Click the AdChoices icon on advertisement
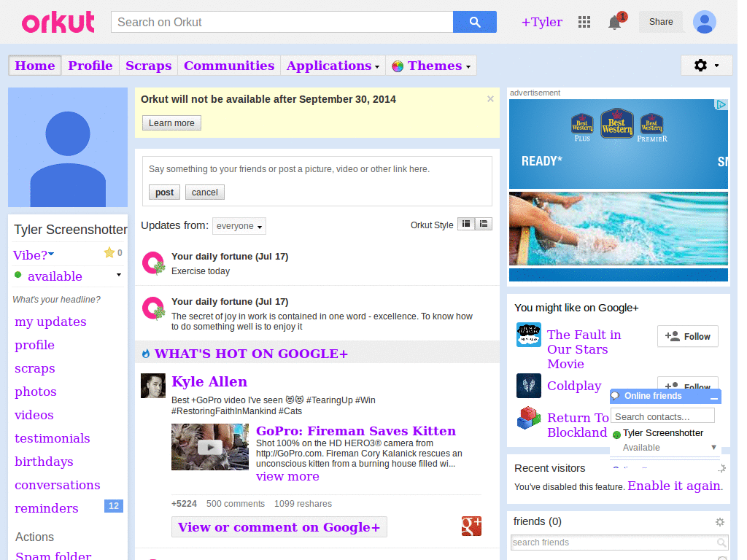 (x=721, y=104)
